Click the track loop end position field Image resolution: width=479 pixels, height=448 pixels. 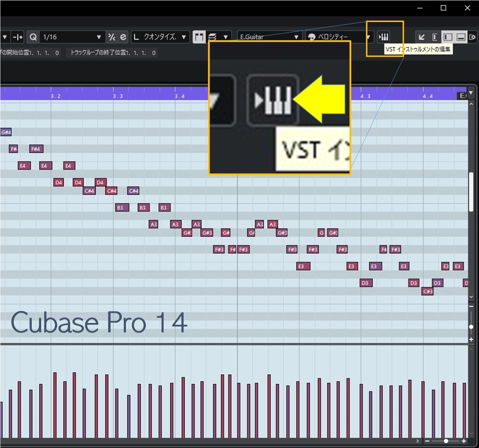tap(112, 53)
